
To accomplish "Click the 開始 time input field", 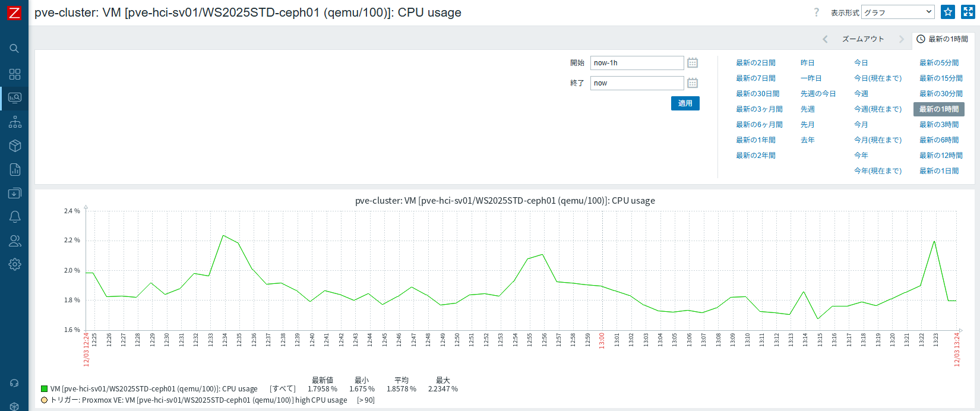I will (x=637, y=63).
